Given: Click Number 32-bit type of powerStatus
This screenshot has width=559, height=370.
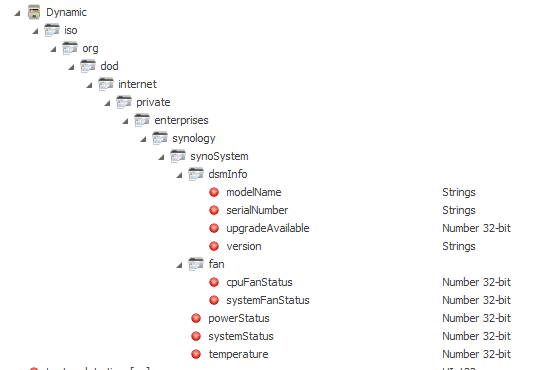Looking at the screenshot, I should pyautogui.click(x=477, y=318).
